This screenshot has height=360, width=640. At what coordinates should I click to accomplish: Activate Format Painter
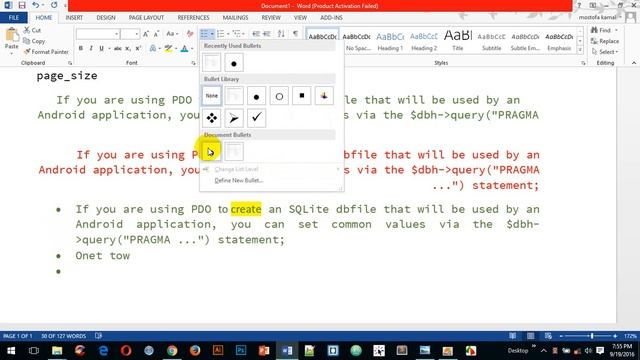pos(46,52)
